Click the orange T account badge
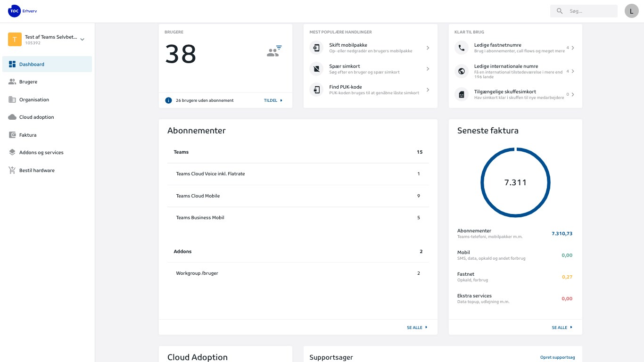The image size is (644, 362). (15, 40)
